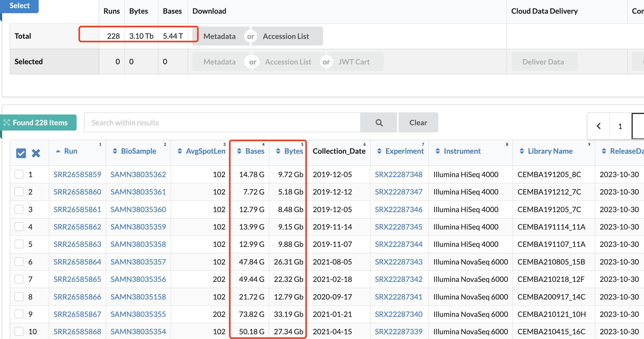Sort by Bases column arrows

239,151
